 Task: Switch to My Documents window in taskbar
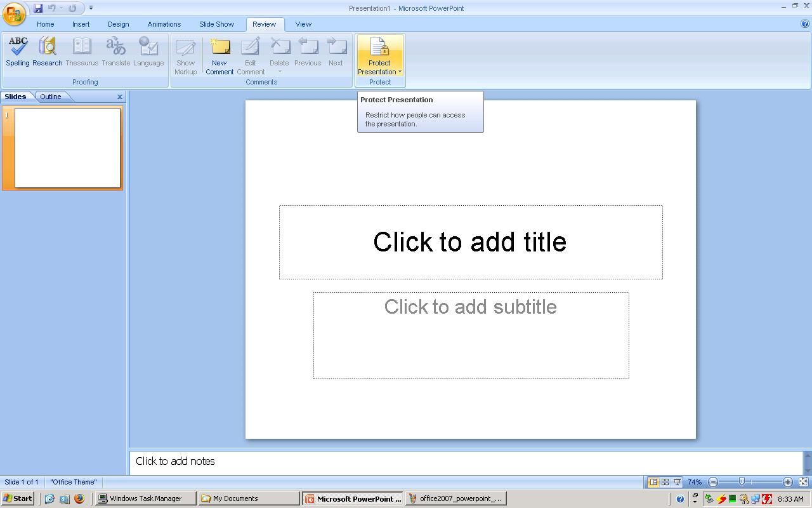click(249, 498)
